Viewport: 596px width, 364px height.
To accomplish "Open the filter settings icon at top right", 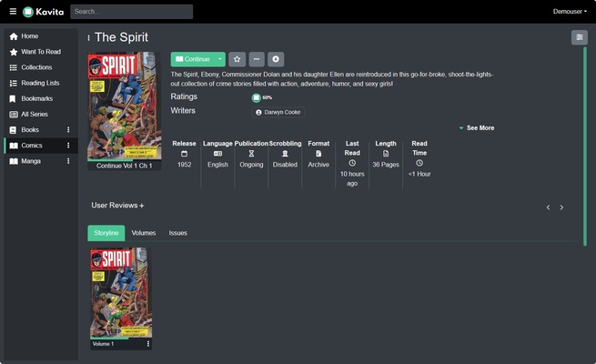I will (579, 37).
